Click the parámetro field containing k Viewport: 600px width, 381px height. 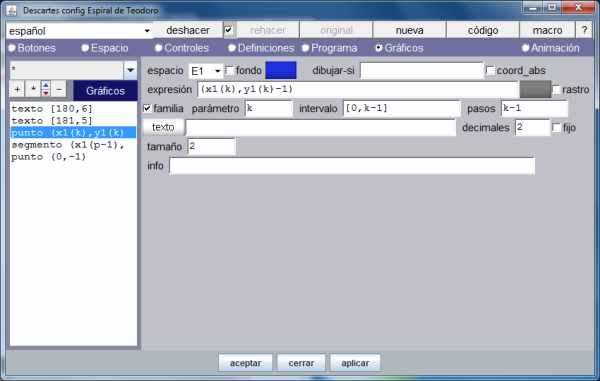click(x=269, y=108)
